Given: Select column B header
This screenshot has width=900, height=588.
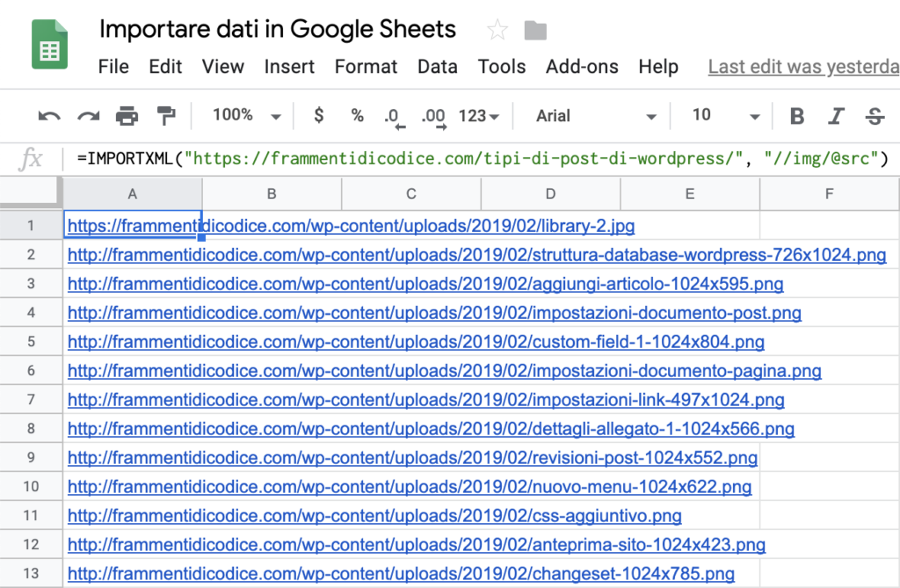Looking at the screenshot, I should point(272,194).
